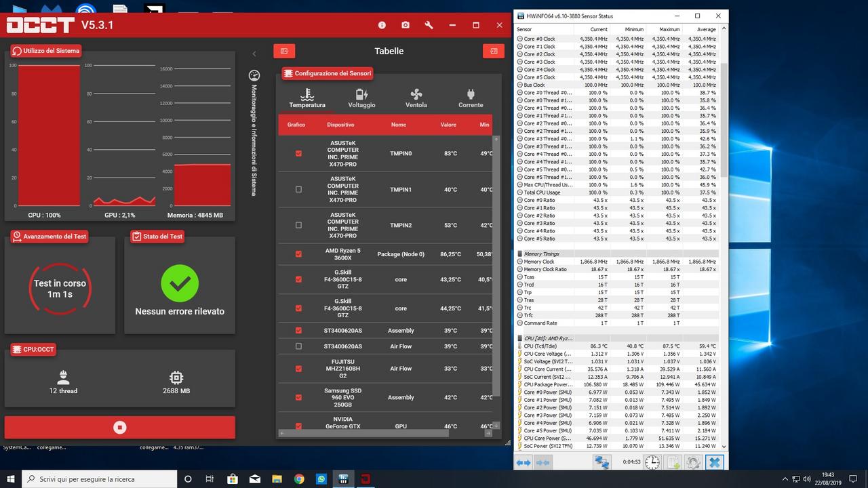Sort by Dispositivo column header
The height and width of the screenshot is (488, 868).
340,125
